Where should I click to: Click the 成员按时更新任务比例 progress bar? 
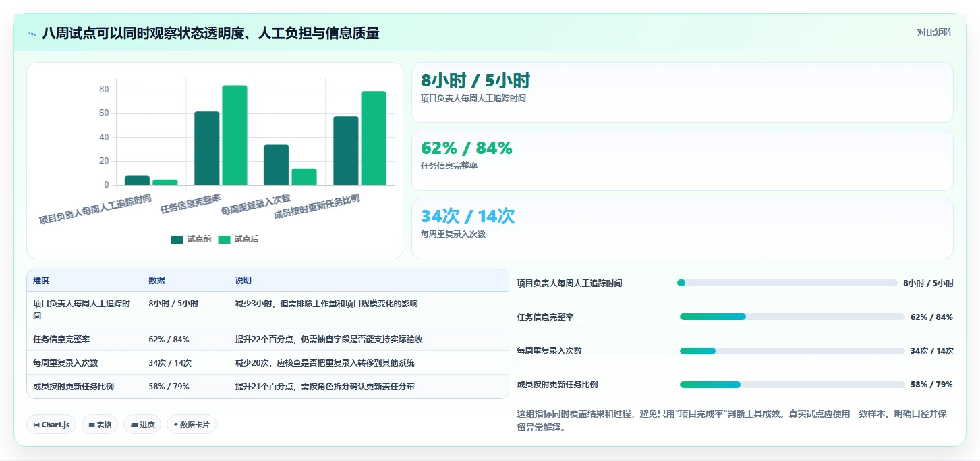[x=792, y=385]
